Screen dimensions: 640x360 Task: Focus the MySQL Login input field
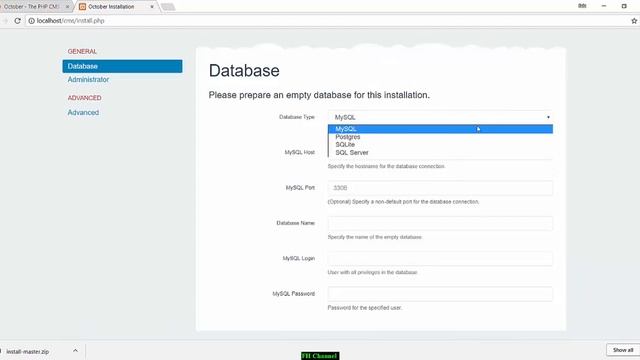(x=440, y=258)
